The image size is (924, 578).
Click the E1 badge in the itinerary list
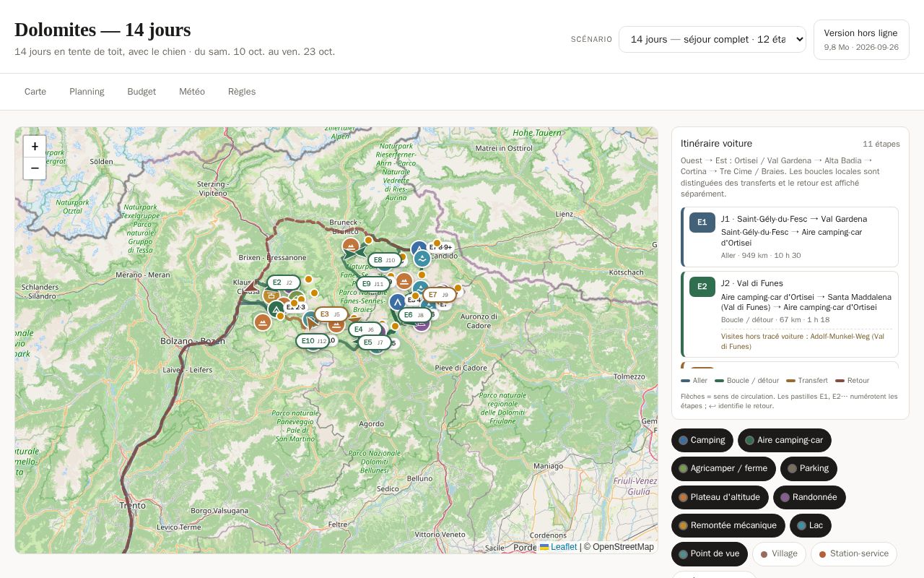[702, 223]
